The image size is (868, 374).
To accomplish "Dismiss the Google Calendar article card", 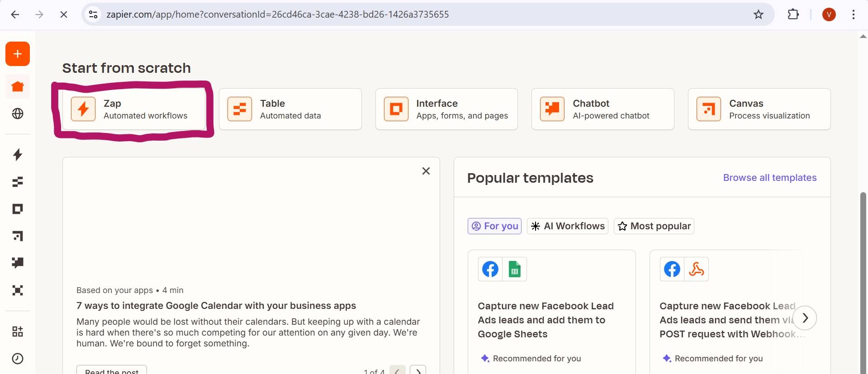I will tap(426, 171).
